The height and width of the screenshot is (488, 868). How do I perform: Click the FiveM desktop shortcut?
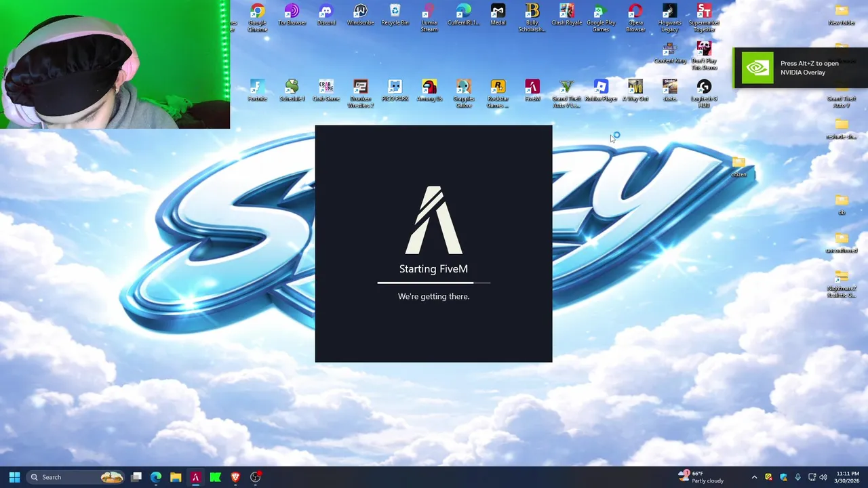[x=532, y=91]
